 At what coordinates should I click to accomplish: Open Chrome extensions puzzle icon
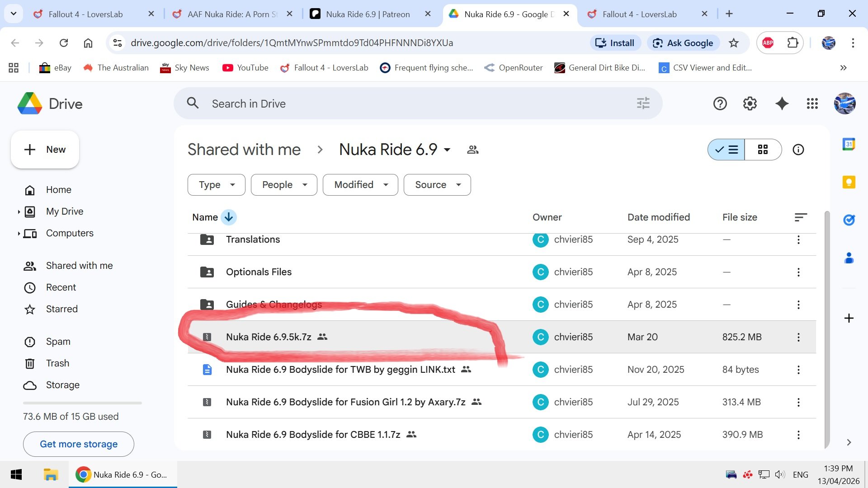click(793, 43)
